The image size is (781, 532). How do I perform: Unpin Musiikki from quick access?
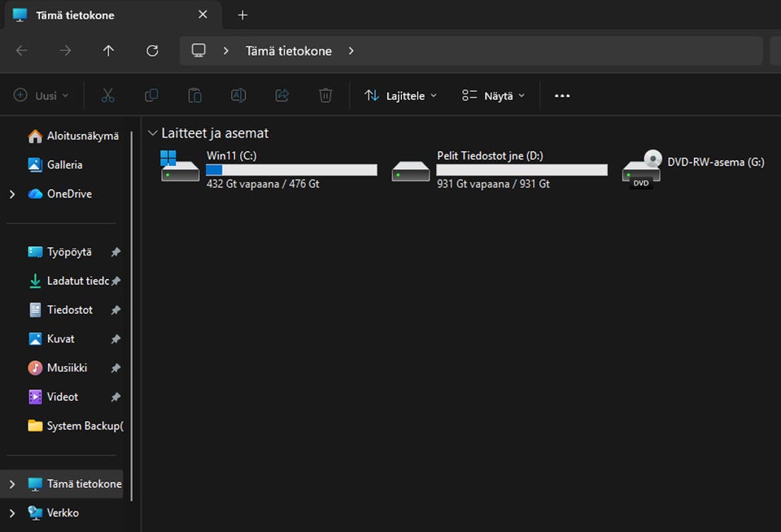pyautogui.click(x=116, y=368)
